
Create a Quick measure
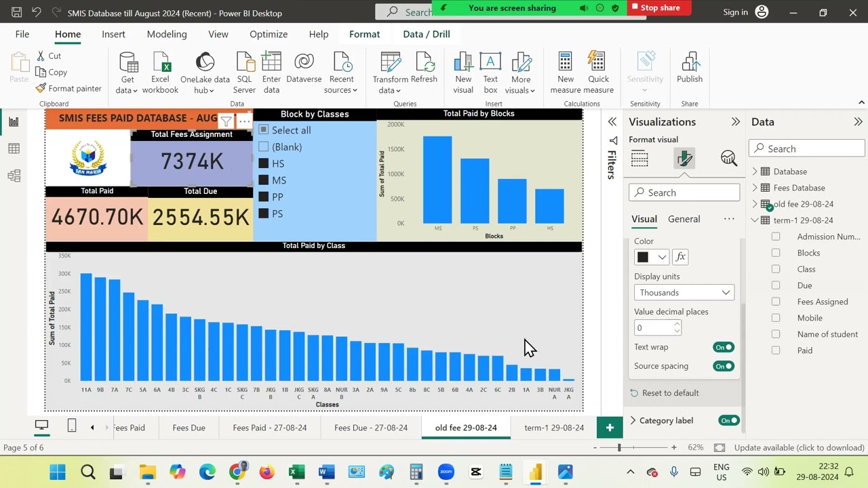pos(598,73)
